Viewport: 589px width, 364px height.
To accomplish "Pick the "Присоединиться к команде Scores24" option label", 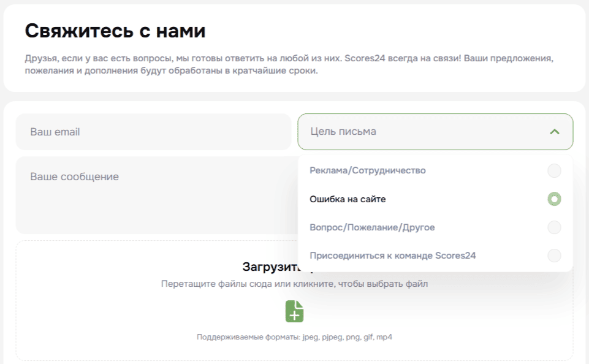I will (393, 256).
